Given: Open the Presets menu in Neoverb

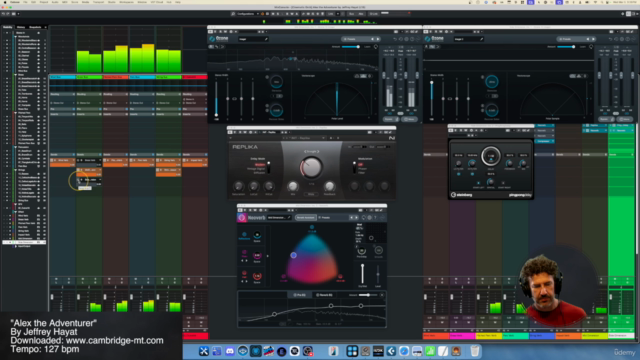Looking at the screenshot, I should pyautogui.click(x=325, y=218).
